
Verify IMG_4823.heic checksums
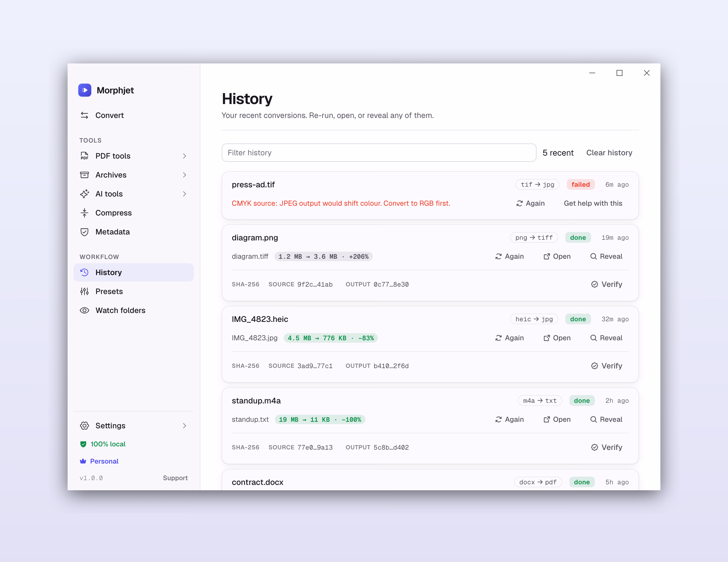(x=607, y=366)
